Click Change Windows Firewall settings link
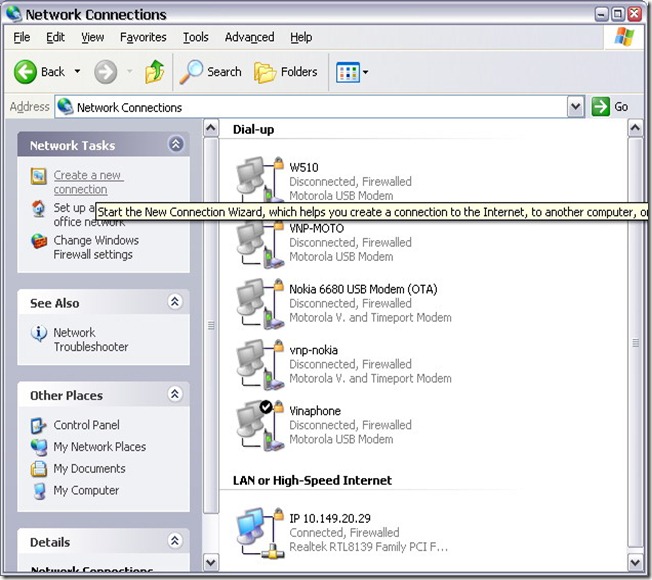 [x=96, y=247]
